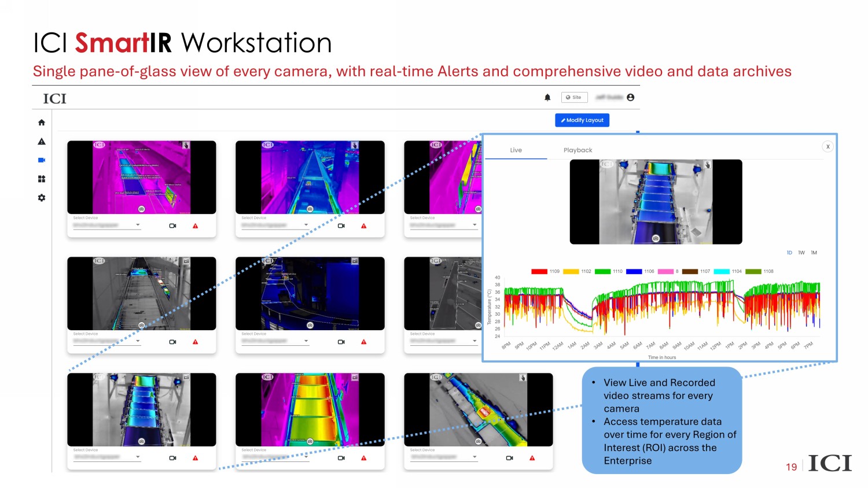Click the video camera icon under the bottom-right feed
Viewport: 868px width, 488px height.
pyautogui.click(x=510, y=458)
